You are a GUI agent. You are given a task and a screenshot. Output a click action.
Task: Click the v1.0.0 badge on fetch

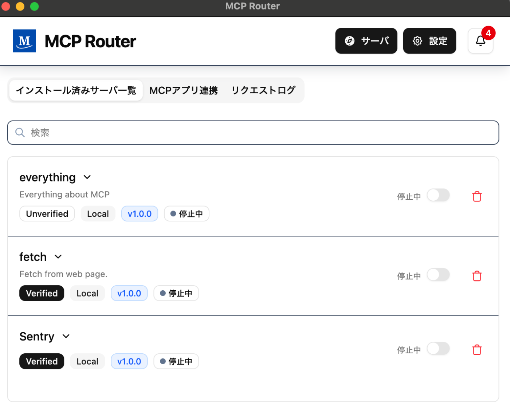point(129,293)
